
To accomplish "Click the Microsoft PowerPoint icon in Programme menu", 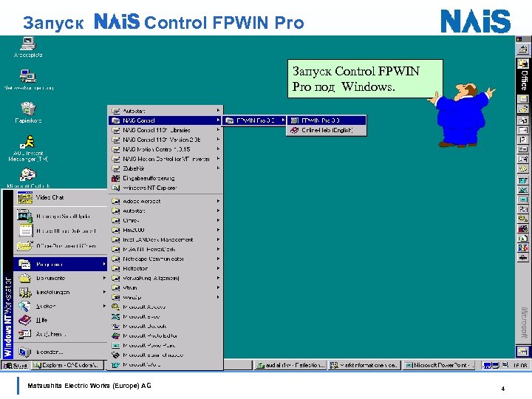I will (116, 345).
